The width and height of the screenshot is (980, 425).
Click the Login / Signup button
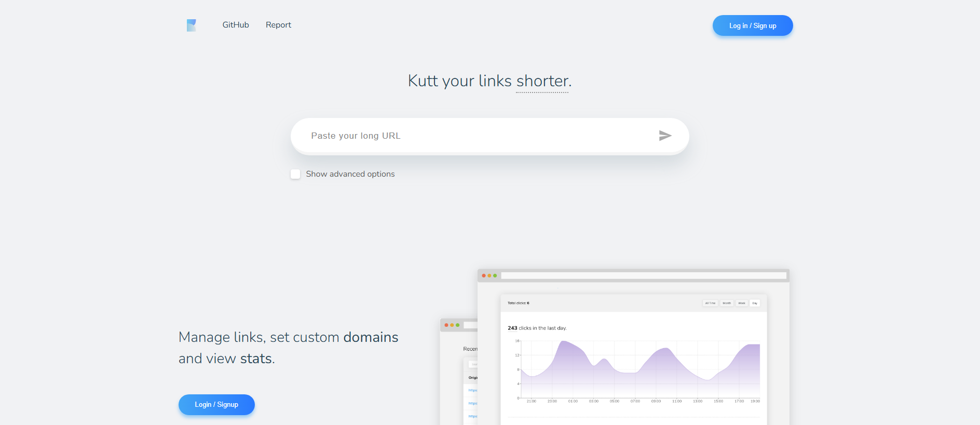(216, 405)
